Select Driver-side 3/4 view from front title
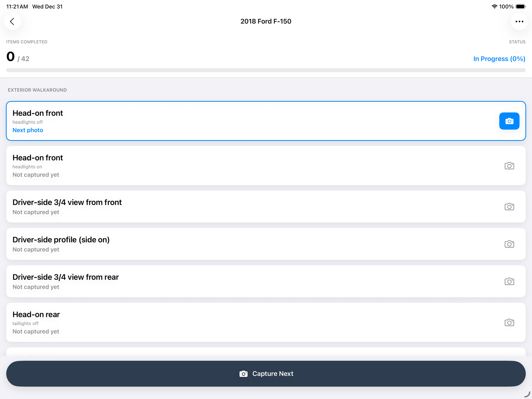This screenshot has width=532, height=399. (67, 202)
